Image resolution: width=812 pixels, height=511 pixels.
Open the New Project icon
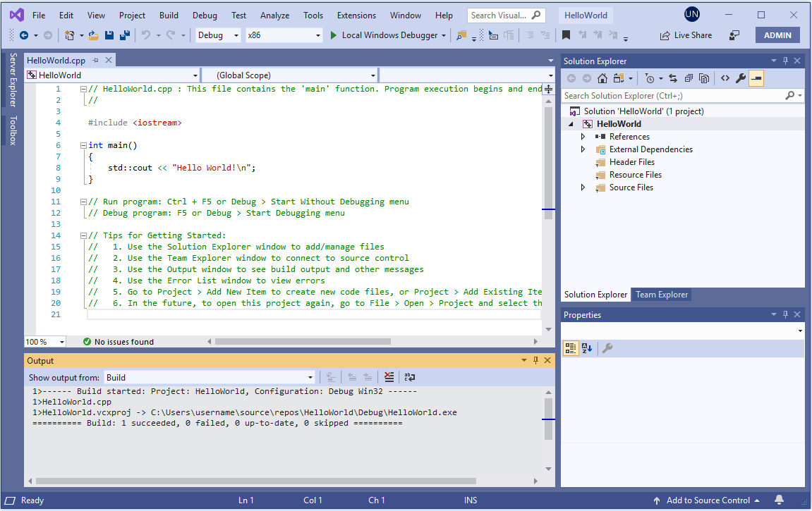pyautogui.click(x=71, y=34)
